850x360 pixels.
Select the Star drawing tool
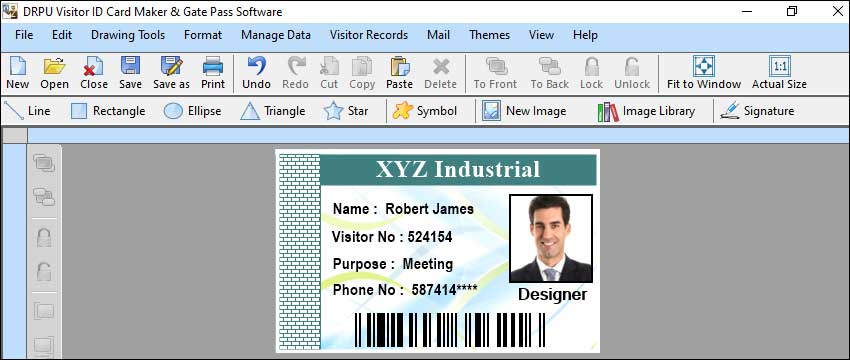(346, 111)
